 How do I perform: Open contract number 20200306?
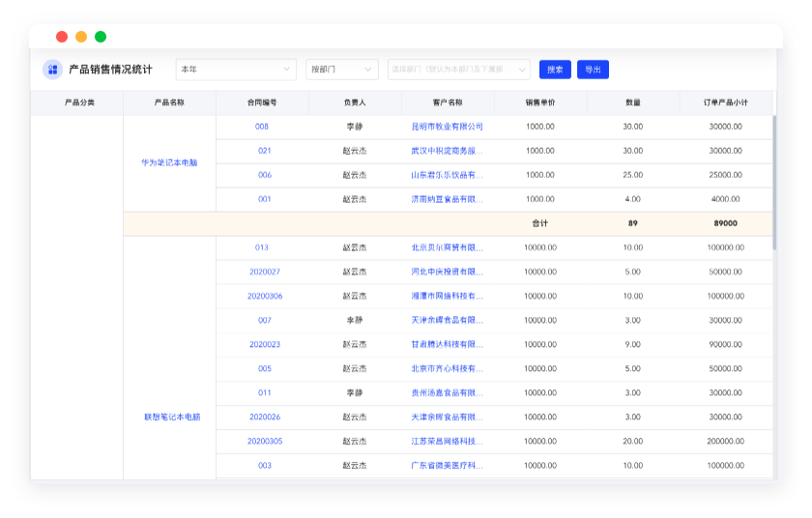[x=265, y=296]
